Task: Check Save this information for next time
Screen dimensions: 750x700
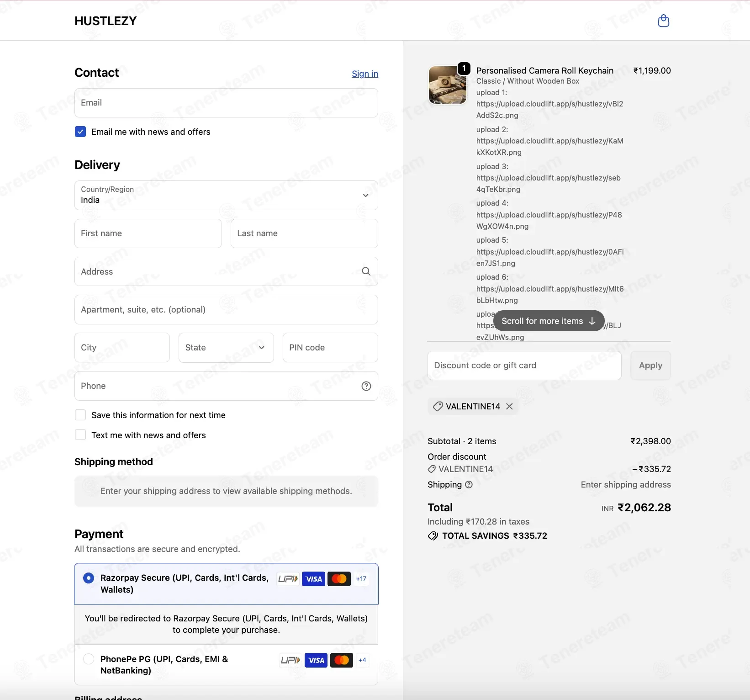Action: (80, 415)
